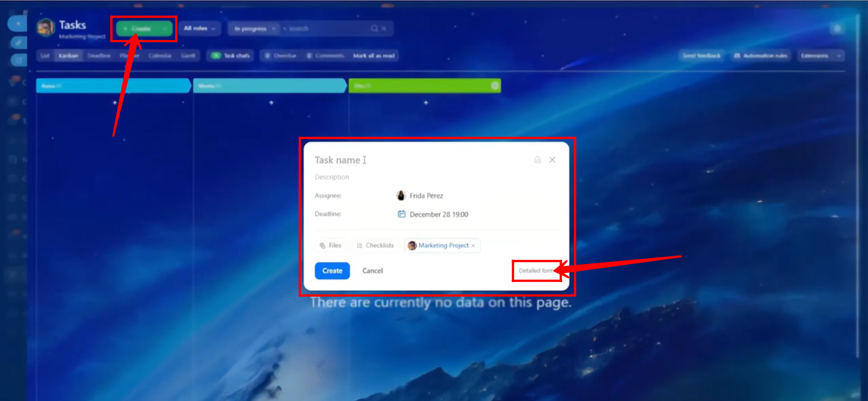Viewport: 868px width, 401px height.
Task: Open the Detailed form link
Action: coord(536,271)
